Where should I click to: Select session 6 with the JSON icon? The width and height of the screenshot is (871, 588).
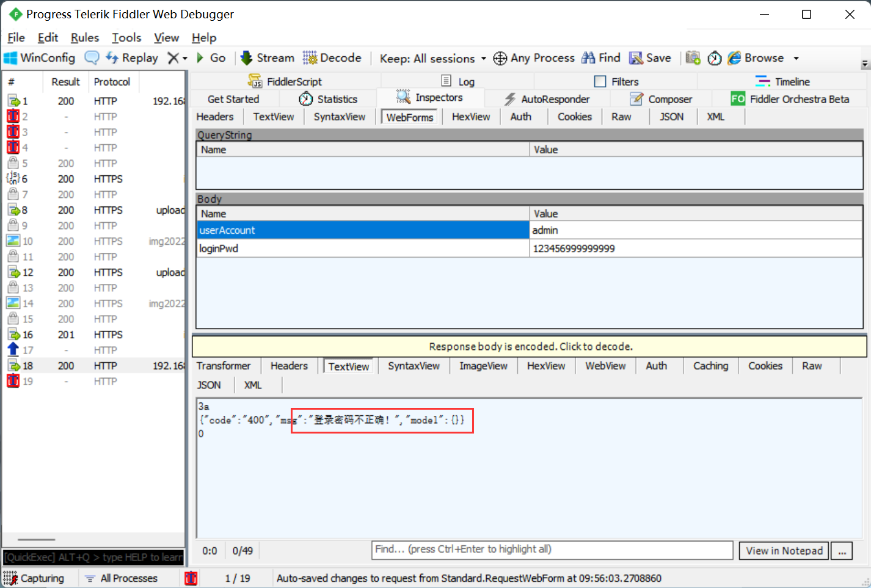click(x=93, y=179)
